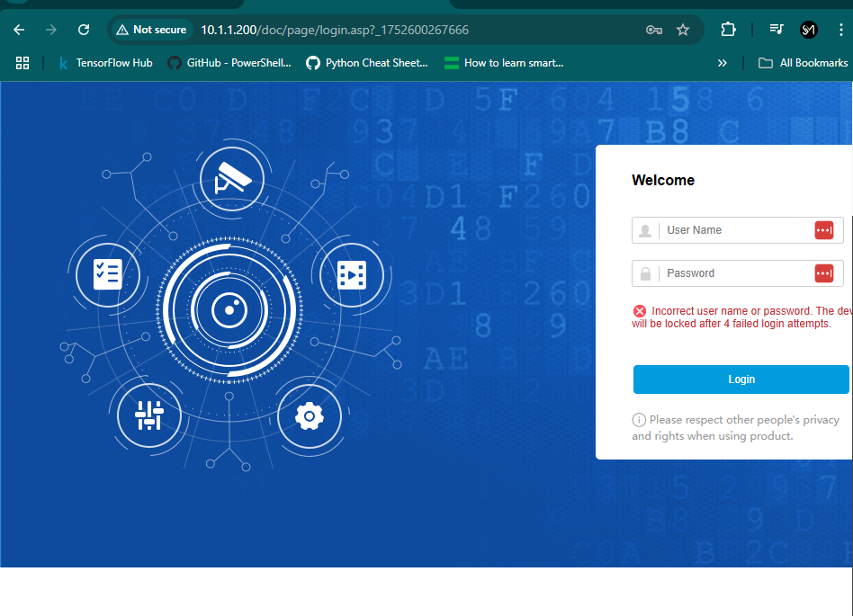Open the Chrome profile avatar
The image size is (853, 616).
pos(809,30)
